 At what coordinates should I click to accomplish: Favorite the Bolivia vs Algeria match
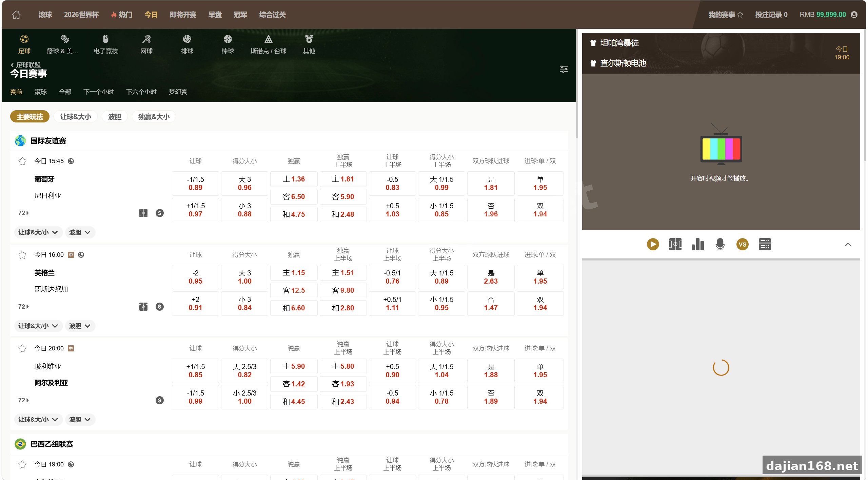click(x=22, y=348)
